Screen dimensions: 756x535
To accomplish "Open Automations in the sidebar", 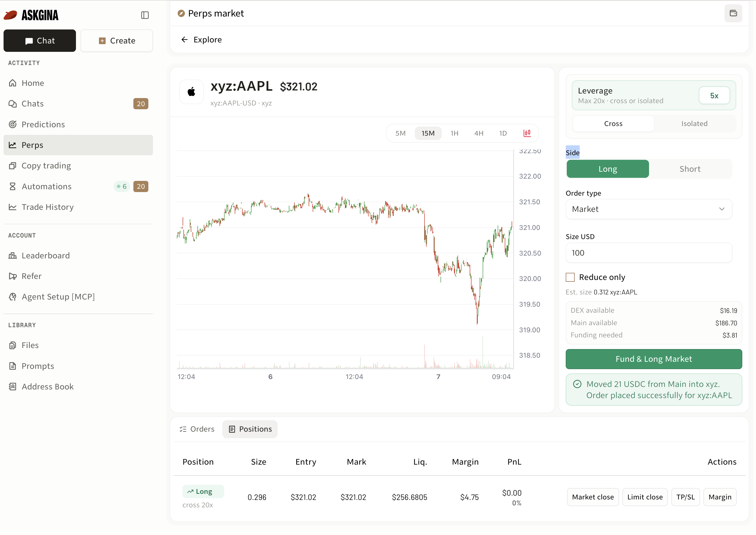I will pyautogui.click(x=78, y=186).
